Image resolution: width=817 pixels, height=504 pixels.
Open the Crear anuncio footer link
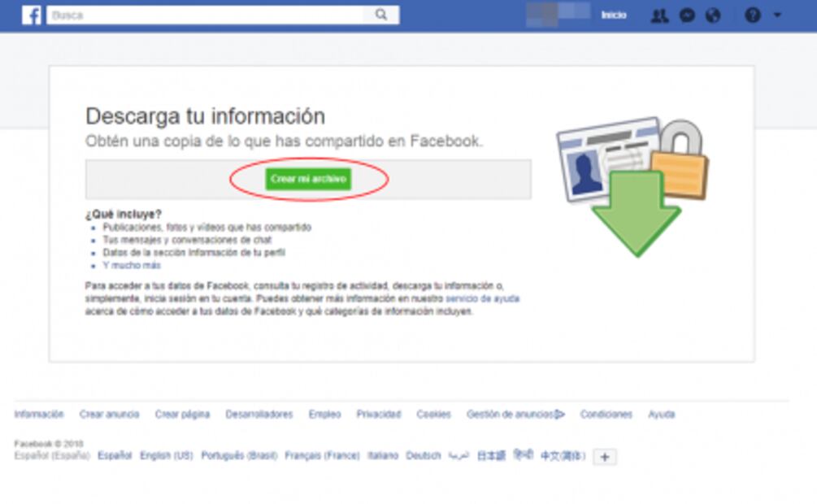coord(109,415)
